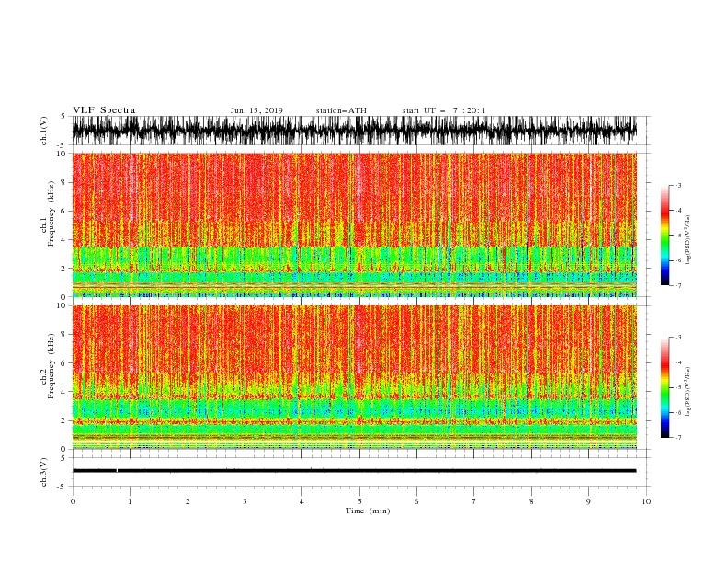The image size is (728, 563).
Task: Click the "-3" tick on ch.1 color bar
Action: tap(678, 185)
